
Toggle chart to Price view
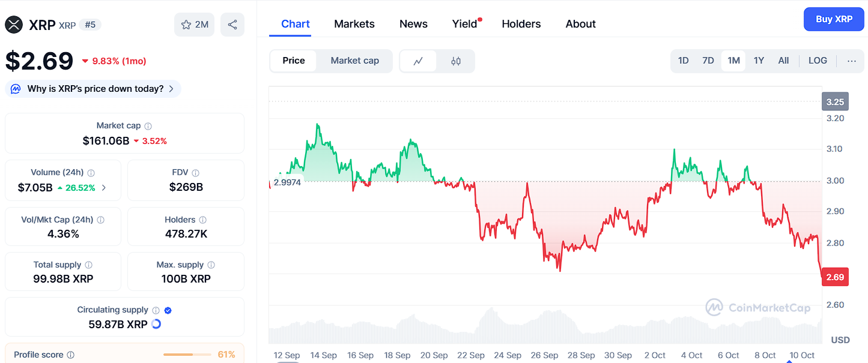294,61
